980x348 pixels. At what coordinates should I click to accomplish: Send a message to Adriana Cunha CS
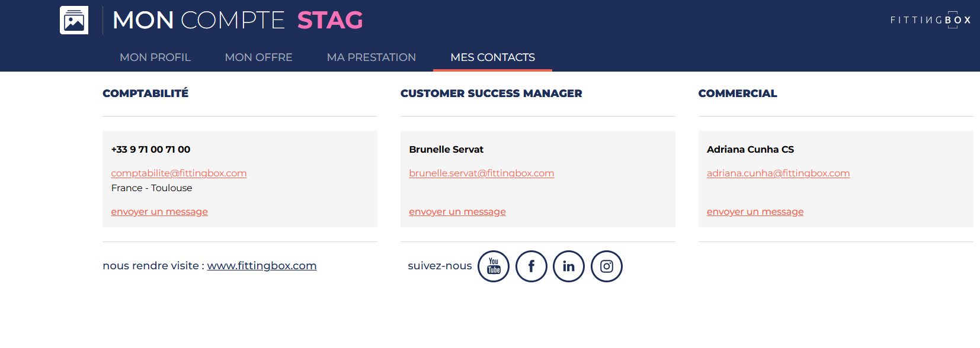pyautogui.click(x=755, y=212)
